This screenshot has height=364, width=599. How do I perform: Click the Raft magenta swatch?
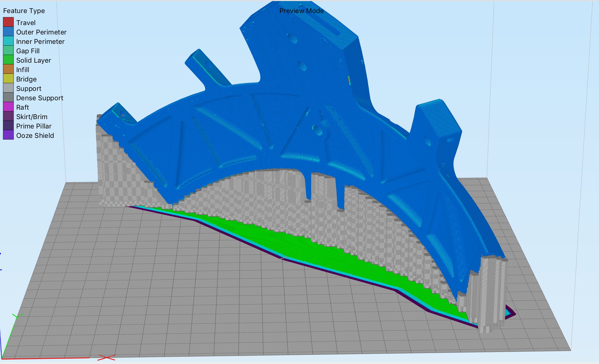pos(8,107)
